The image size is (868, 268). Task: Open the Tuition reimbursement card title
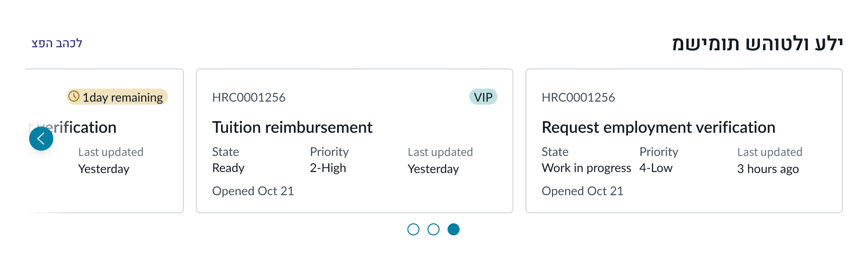(292, 127)
